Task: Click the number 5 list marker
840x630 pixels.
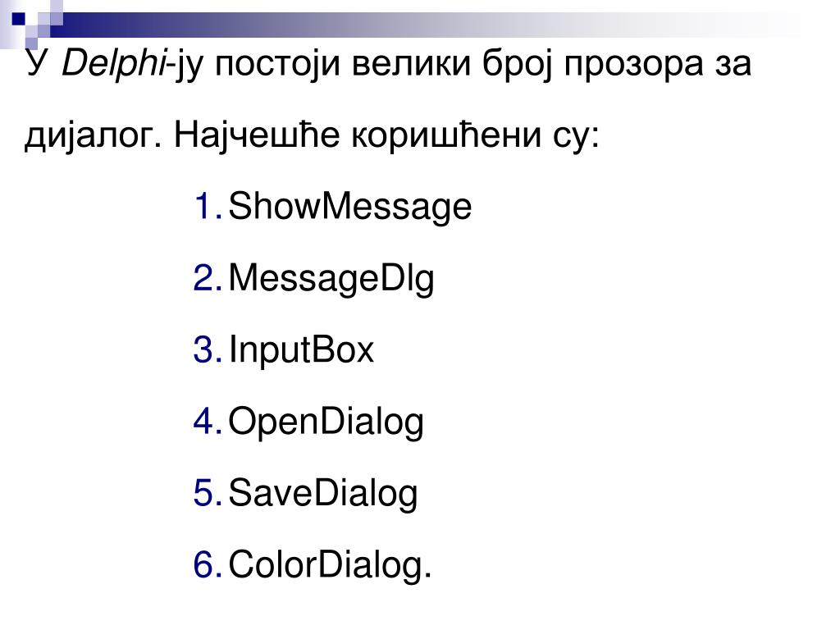Action: pos(208,493)
